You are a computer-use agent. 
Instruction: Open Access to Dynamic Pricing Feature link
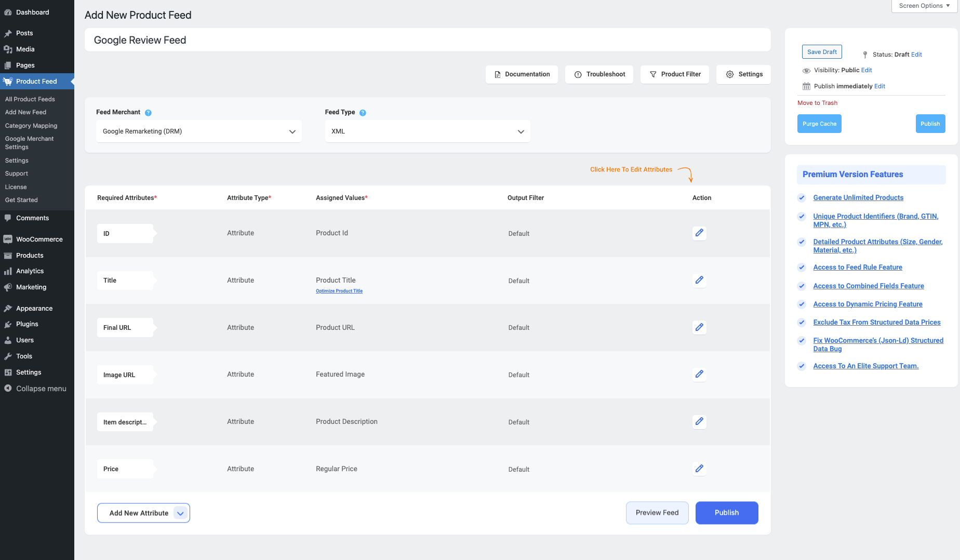coord(868,304)
